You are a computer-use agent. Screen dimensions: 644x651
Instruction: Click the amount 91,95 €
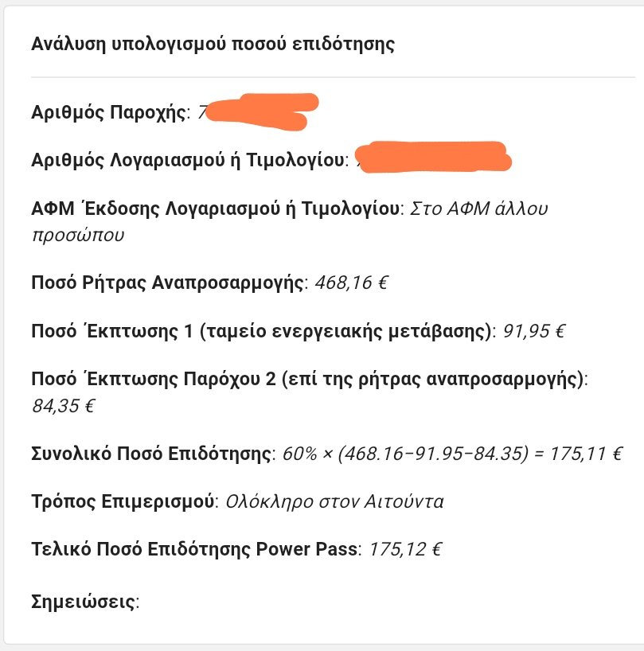[534, 331]
